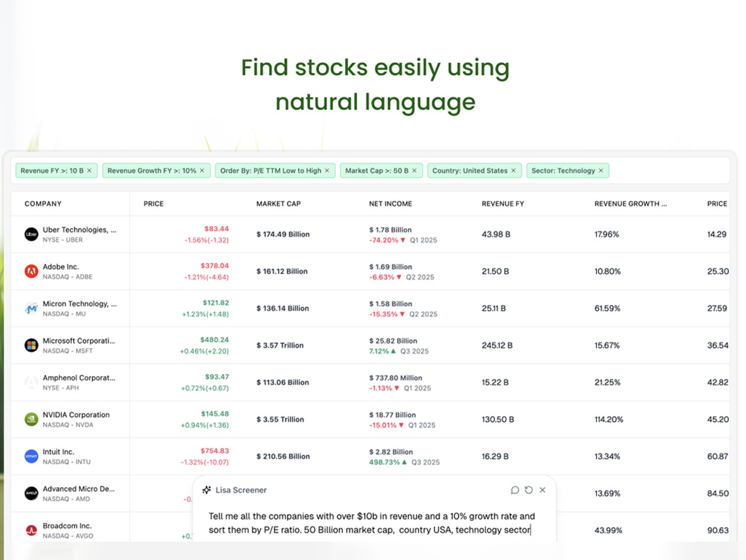The height and width of the screenshot is (560, 746).
Task: Click the Microsoft Corporation logo
Action: [31, 345]
